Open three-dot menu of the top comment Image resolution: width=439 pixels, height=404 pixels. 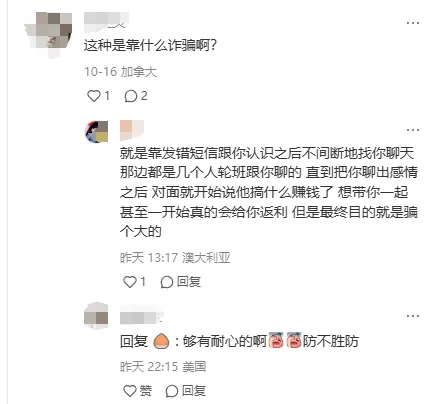click(413, 23)
